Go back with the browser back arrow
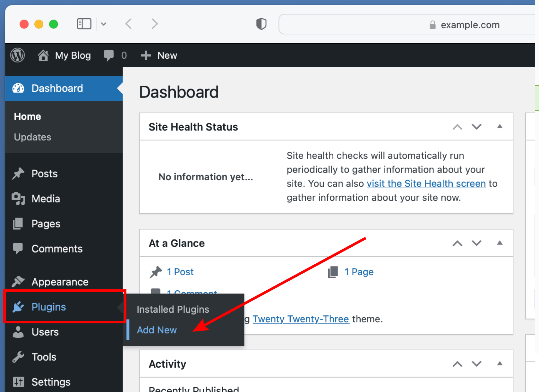 tap(129, 24)
